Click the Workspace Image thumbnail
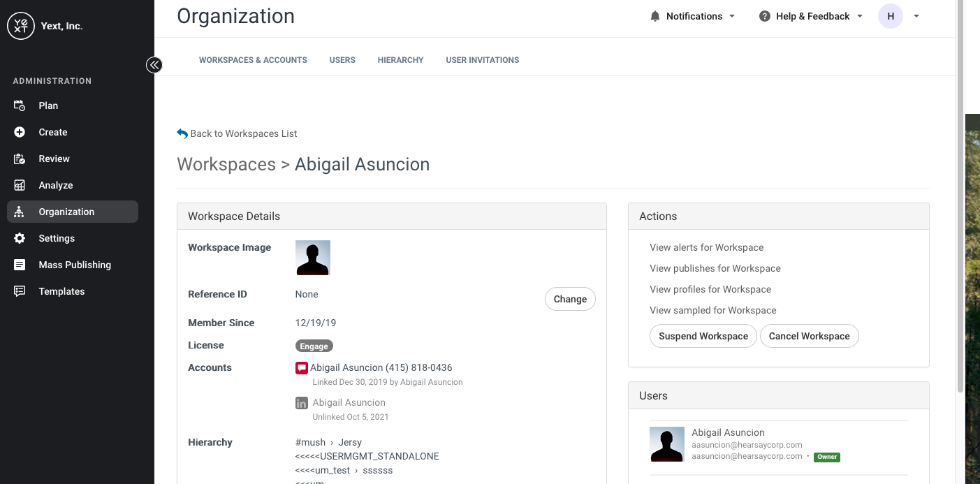 tap(313, 258)
